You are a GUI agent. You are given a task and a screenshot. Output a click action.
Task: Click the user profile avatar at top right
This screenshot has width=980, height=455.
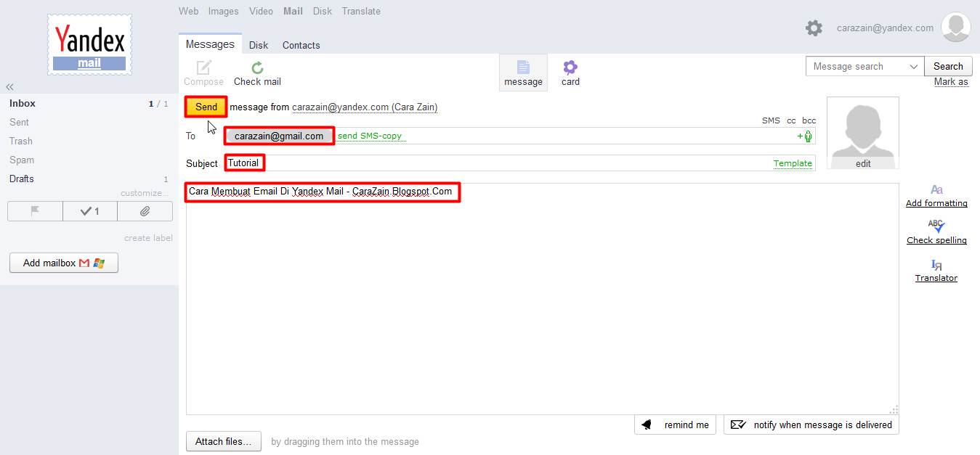click(955, 28)
